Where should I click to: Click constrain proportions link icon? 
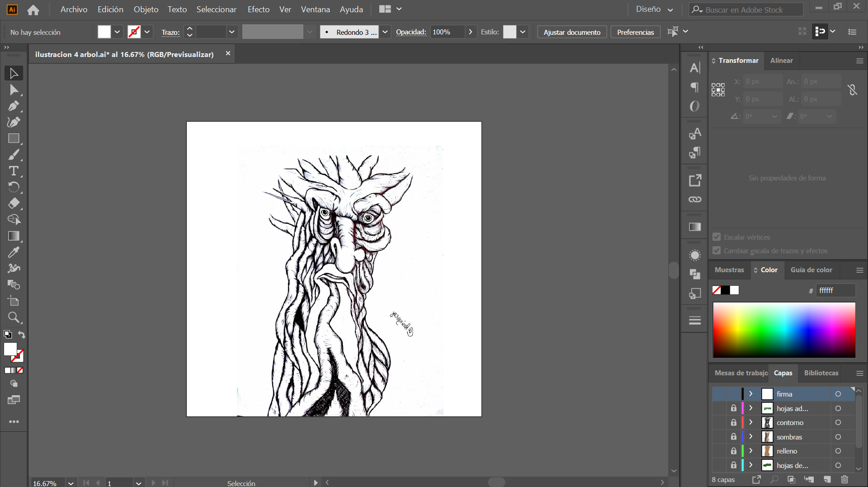coord(853,90)
